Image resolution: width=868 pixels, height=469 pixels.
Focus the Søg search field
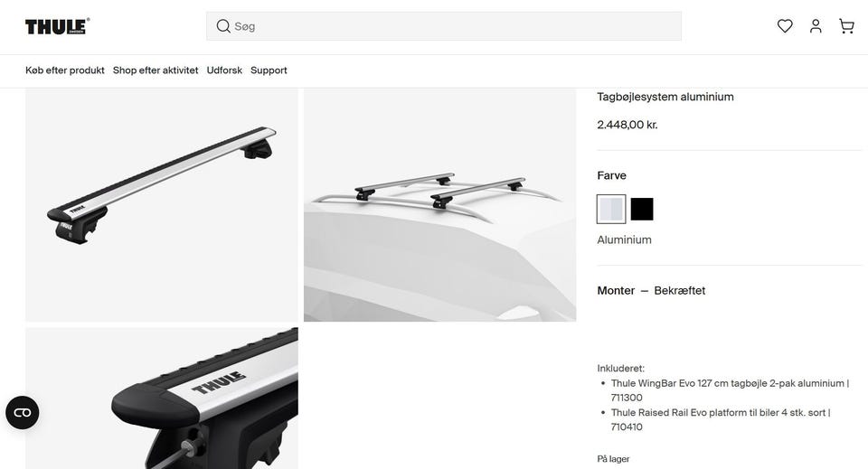[443, 26]
